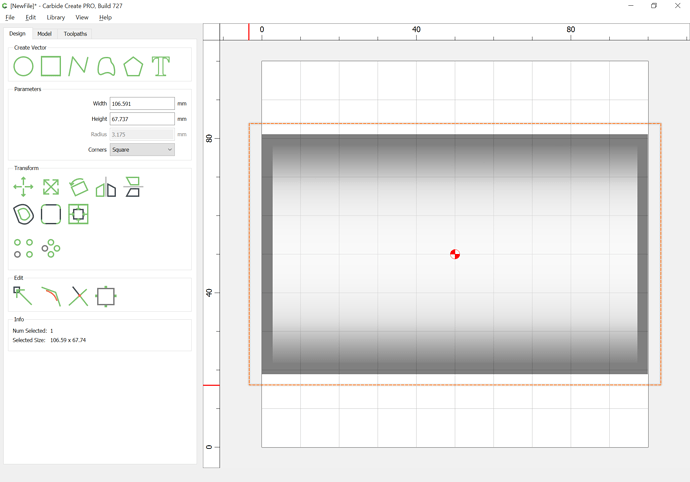Viewport: 690px width, 482px height.
Task: Select the Circle vector tool
Action: pos(23,66)
